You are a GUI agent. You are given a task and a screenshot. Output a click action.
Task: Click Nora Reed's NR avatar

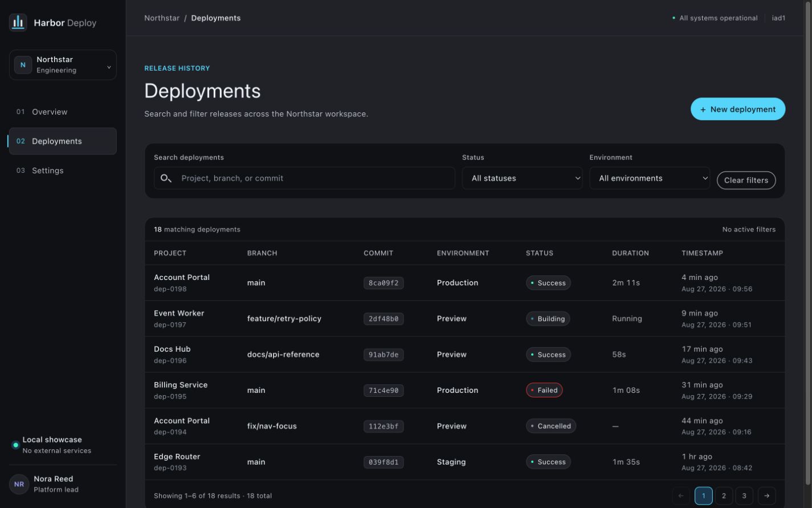pyautogui.click(x=19, y=484)
